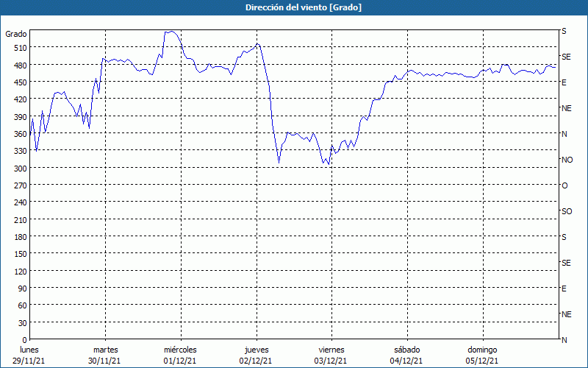Click the 270 degree tick label
The image size is (588, 368).
tap(21, 185)
